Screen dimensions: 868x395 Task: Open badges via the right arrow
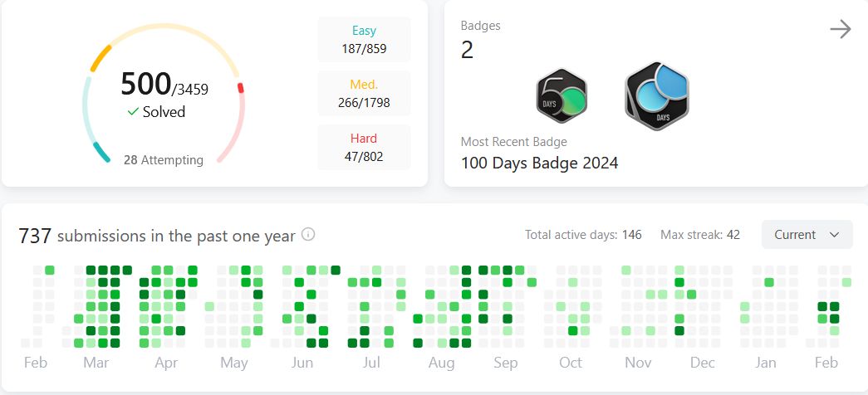(841, 29)
